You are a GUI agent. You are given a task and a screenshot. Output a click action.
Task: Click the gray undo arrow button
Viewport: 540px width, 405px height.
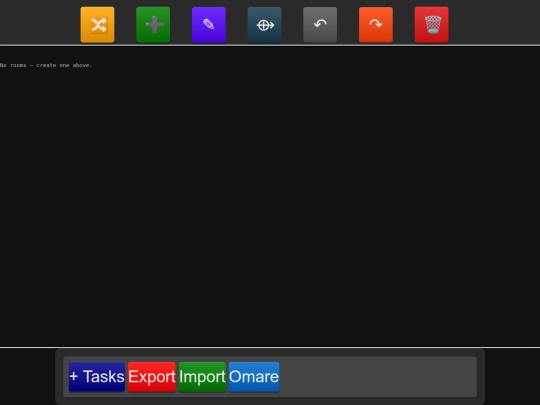(320, 25)
